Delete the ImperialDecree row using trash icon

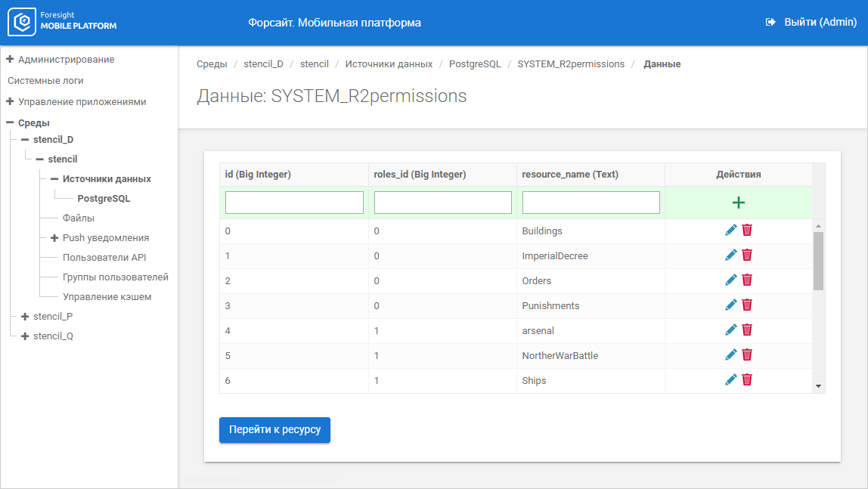(x=747, y=255)
